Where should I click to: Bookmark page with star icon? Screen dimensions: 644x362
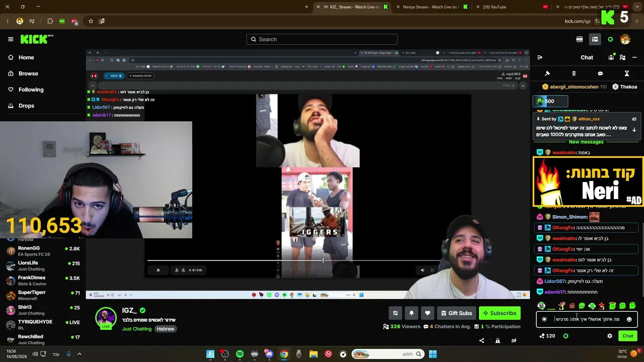91,21
